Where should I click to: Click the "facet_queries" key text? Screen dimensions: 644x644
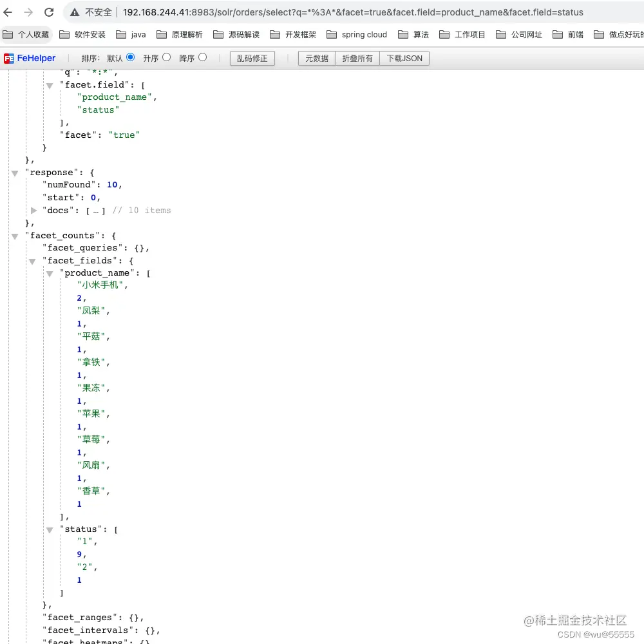point(82,248)
